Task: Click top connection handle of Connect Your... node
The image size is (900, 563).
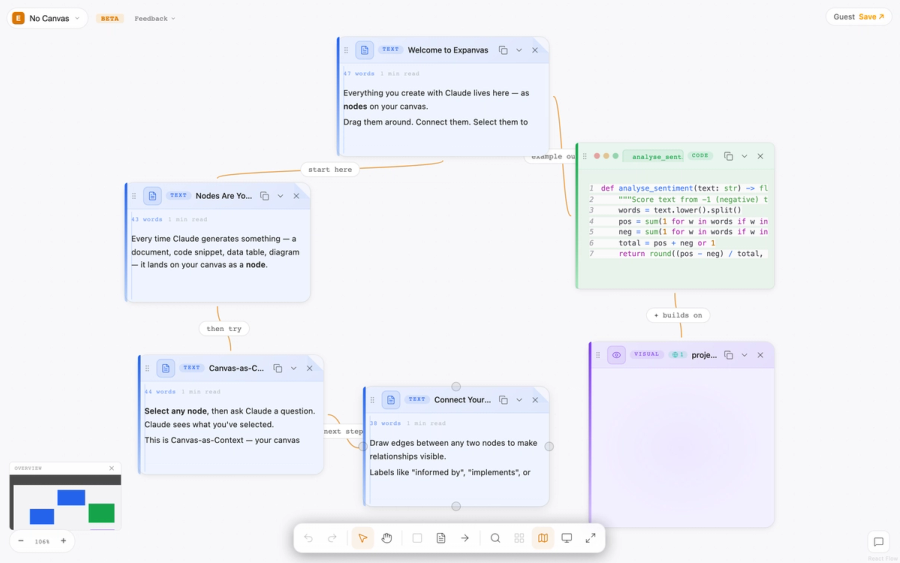Action: pyautogui.click(x=456, y=386)
